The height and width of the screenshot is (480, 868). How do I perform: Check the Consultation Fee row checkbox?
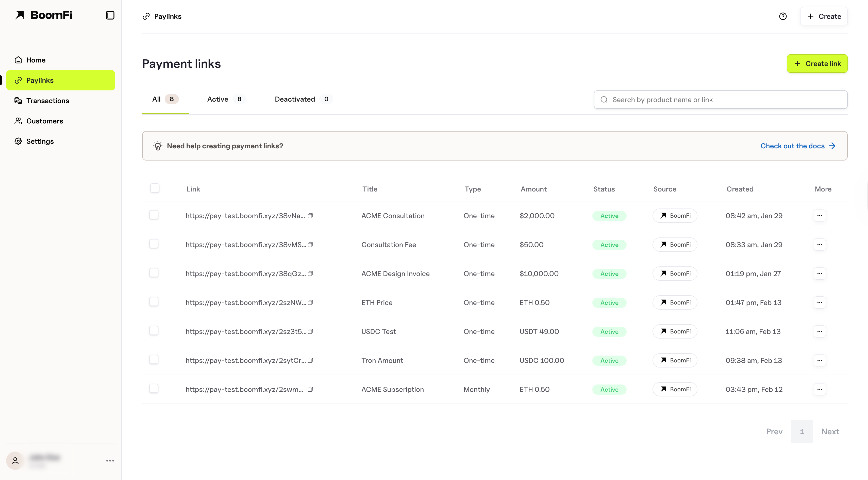pos(154,244)
